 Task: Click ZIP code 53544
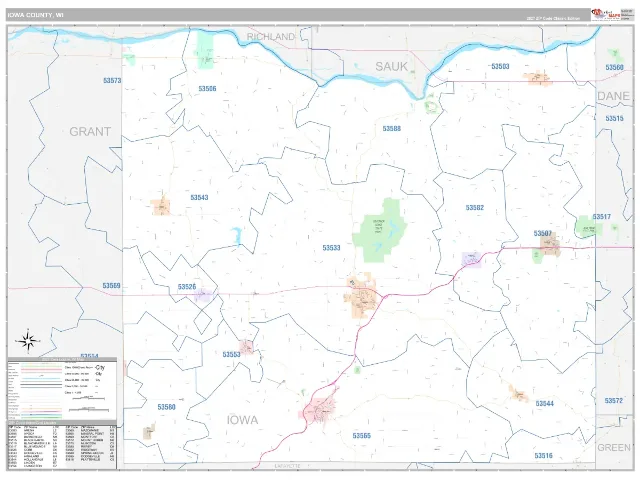point(544,404)
